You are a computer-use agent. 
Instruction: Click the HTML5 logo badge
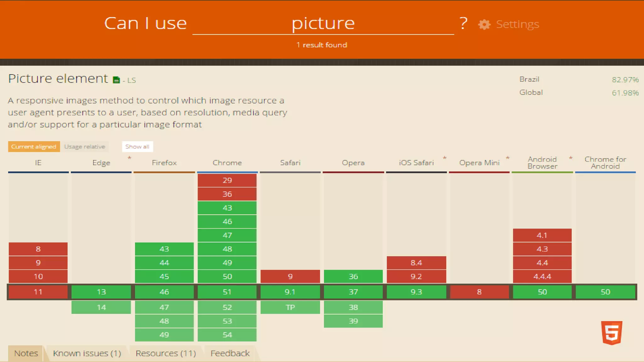pos(611,332)
